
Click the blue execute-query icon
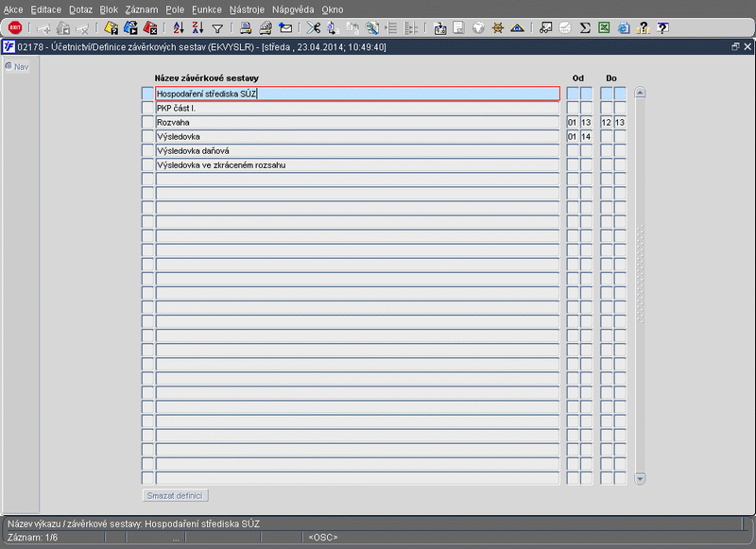(130, 28)
